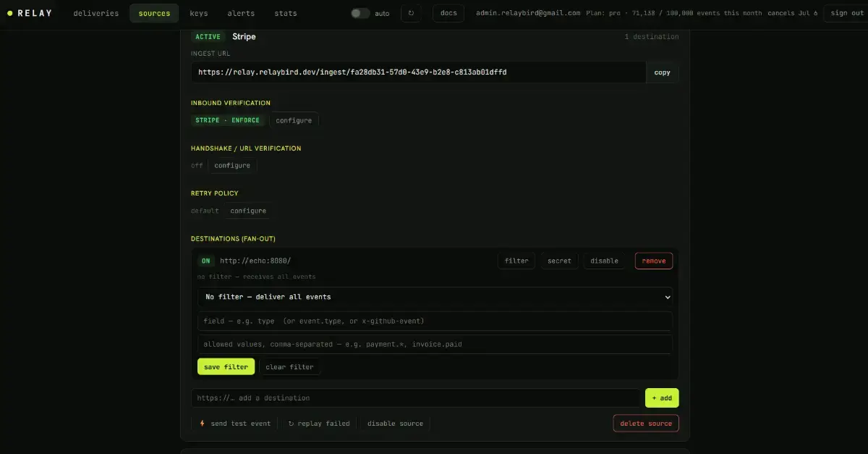Sign out of the account
The image size is (868, 454).
tap(847, 13)
